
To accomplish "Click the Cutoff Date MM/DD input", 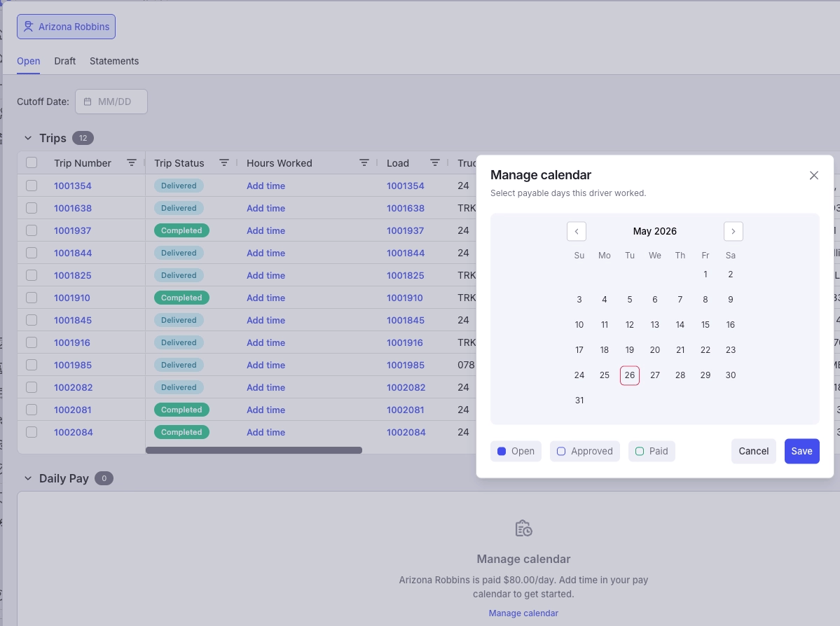I will [x=111, y=102].
